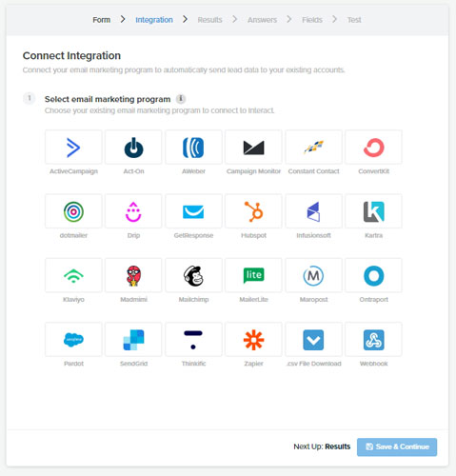Viewport: 456px width, 476px height.
Task: Click the Hubspot text label
Action: tap(253, 235)
